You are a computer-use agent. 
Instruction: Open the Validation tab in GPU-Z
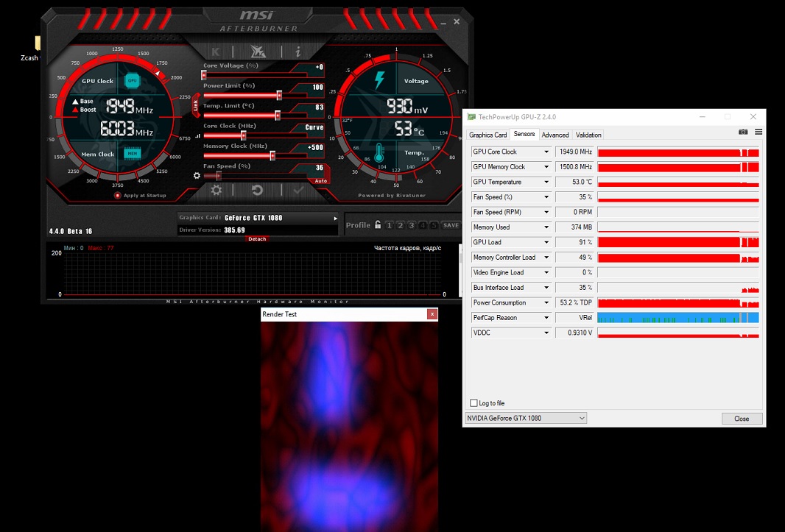pyautogui.click(x=588, y=135)
